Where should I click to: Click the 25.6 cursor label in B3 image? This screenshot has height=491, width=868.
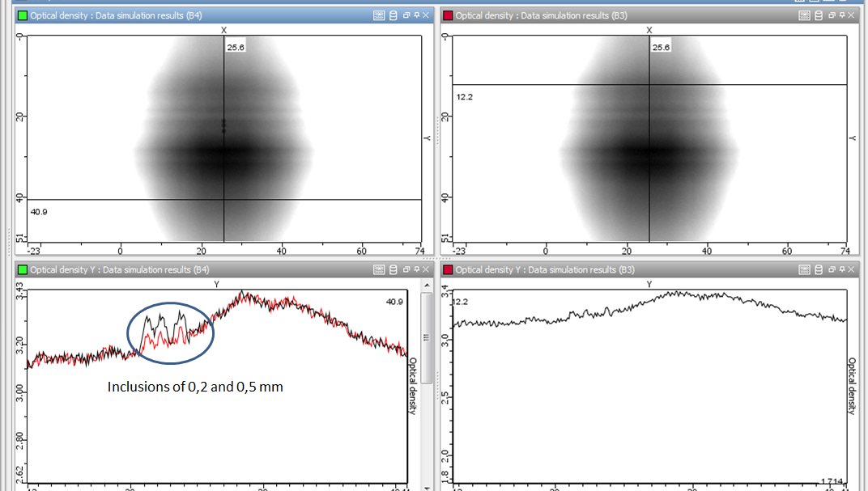(661, 48)
